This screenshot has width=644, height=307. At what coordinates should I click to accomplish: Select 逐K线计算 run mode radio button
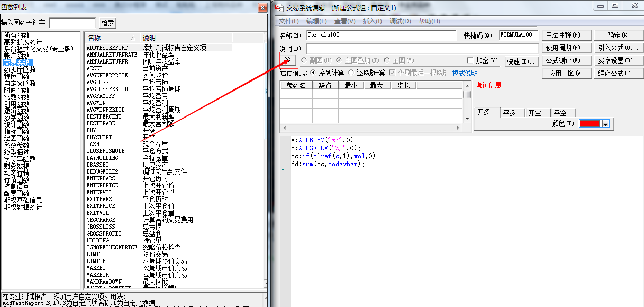pos(351,73)
